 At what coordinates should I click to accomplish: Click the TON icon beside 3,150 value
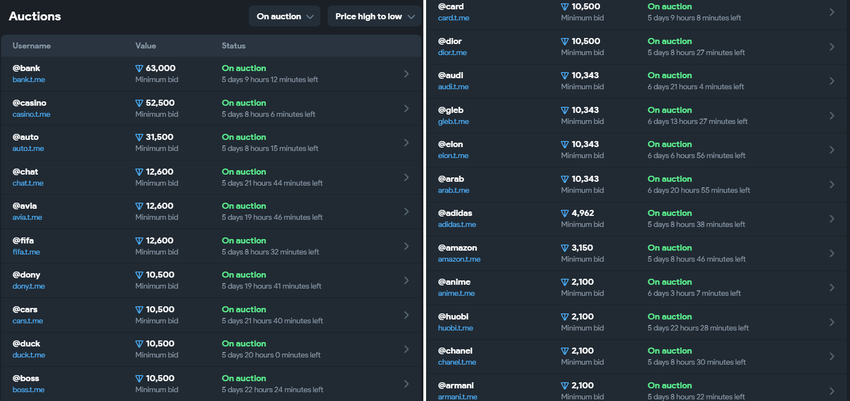click(565, 247)
